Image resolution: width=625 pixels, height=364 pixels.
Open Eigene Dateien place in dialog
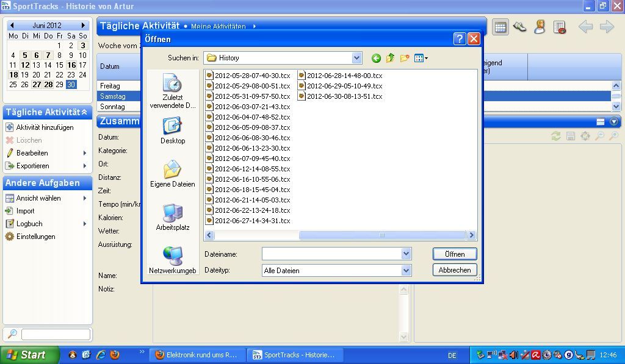click(x=173, y=174)
